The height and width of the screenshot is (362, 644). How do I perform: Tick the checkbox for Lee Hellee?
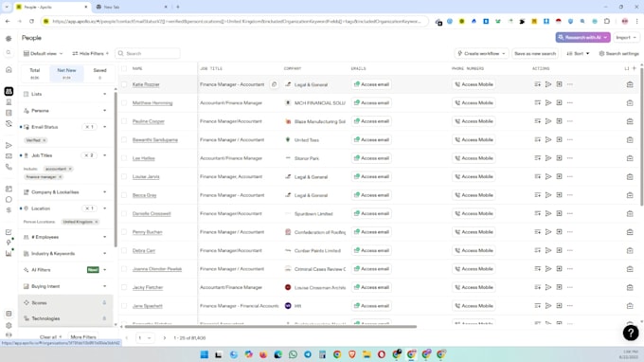[x=124, y=158]
